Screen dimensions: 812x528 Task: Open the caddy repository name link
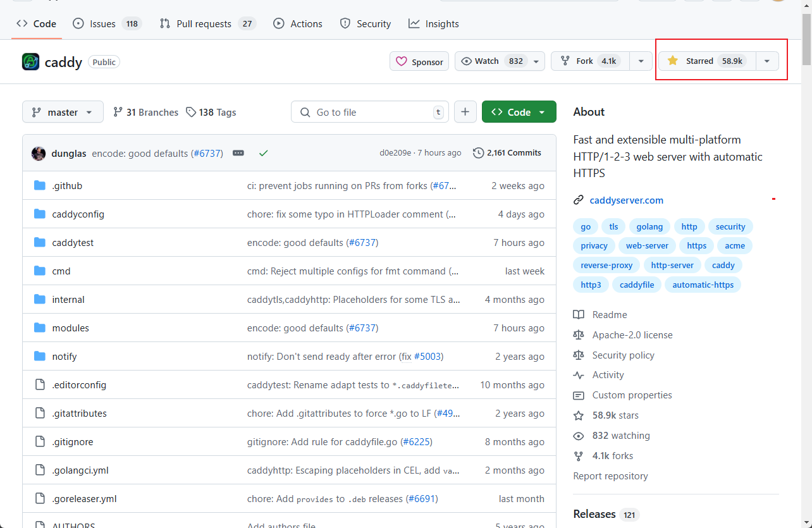[x=63, y=62]
